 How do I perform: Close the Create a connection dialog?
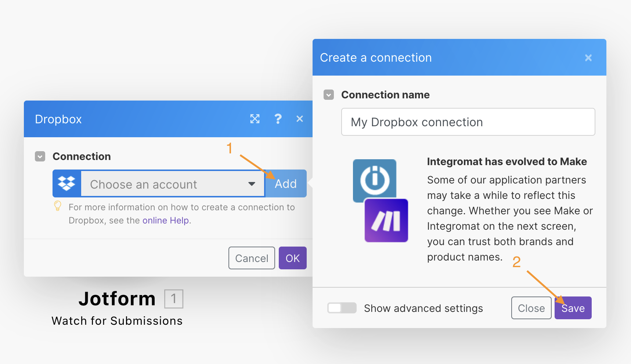coord(588,58)
